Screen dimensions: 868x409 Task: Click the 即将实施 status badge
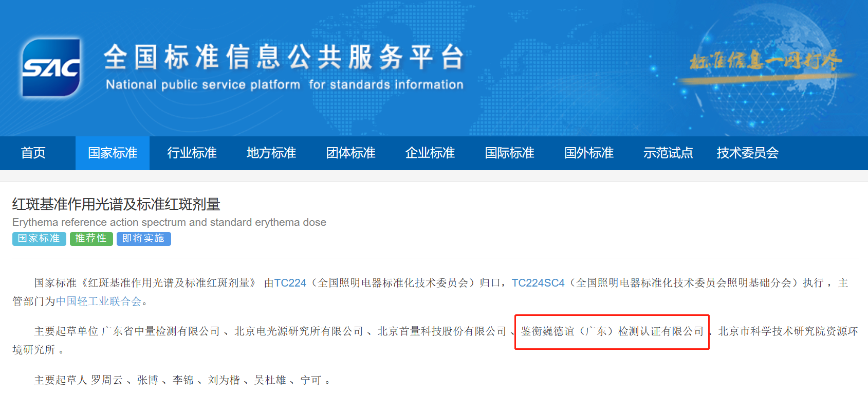tap(144, 239)
